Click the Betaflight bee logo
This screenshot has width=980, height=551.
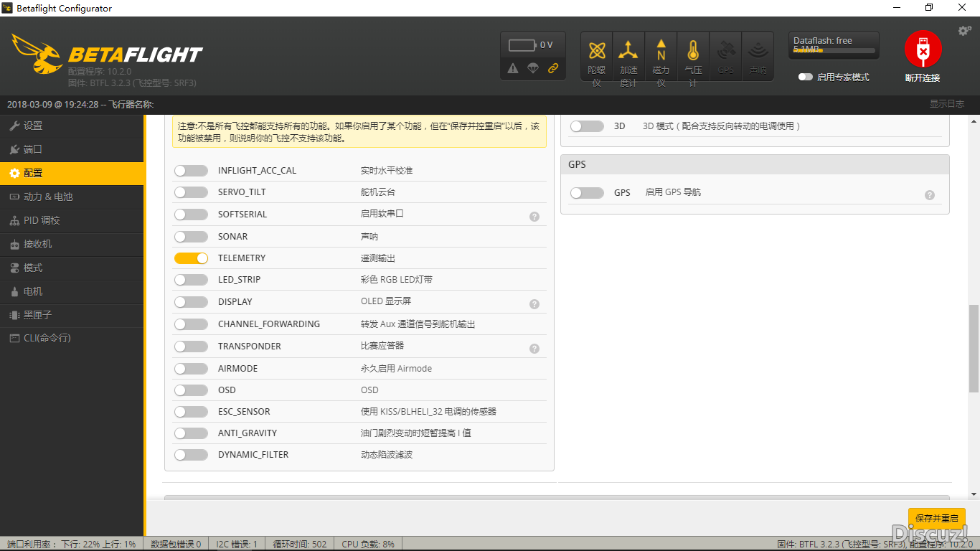[36, 54]
